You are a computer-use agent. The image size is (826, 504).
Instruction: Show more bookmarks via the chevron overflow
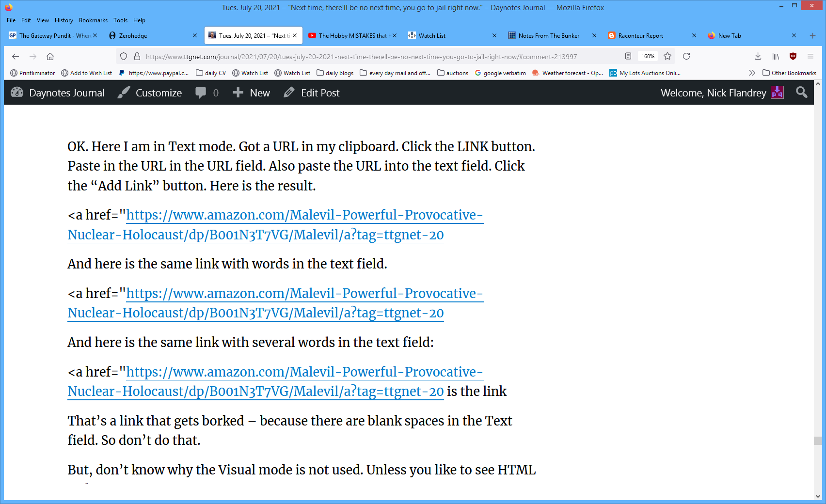[x=752, y=73]
